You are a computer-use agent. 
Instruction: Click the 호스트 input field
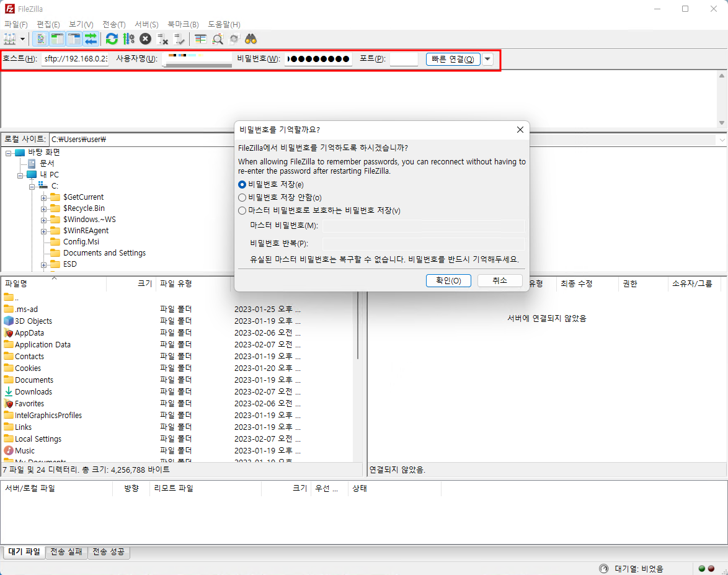pos(75,59)
